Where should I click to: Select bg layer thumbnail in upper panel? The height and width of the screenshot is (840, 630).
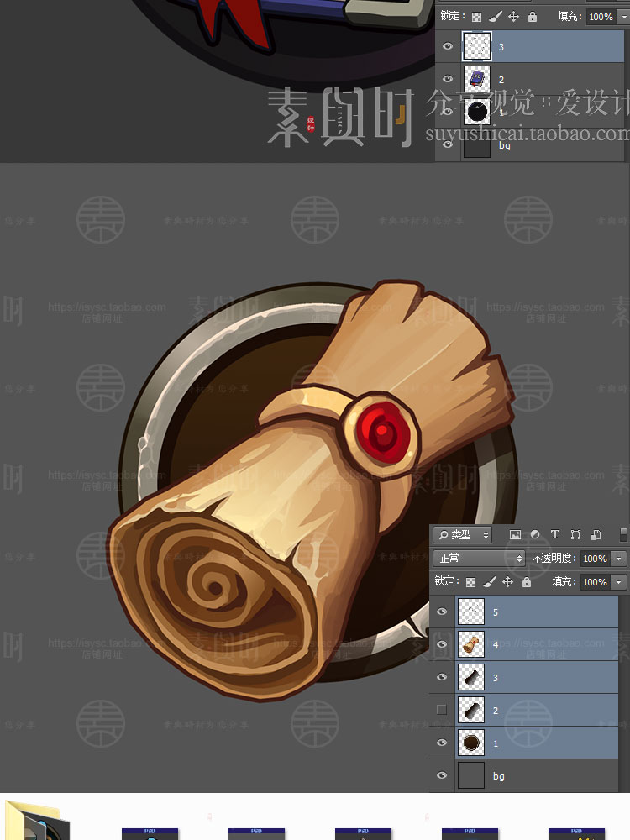pos(477,145)
